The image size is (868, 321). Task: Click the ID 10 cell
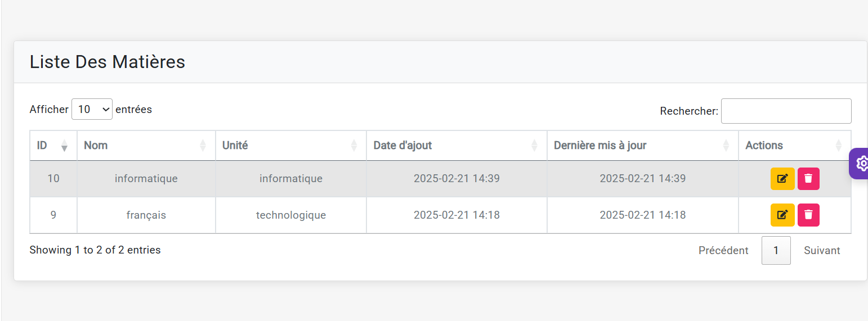coord(53,179)
